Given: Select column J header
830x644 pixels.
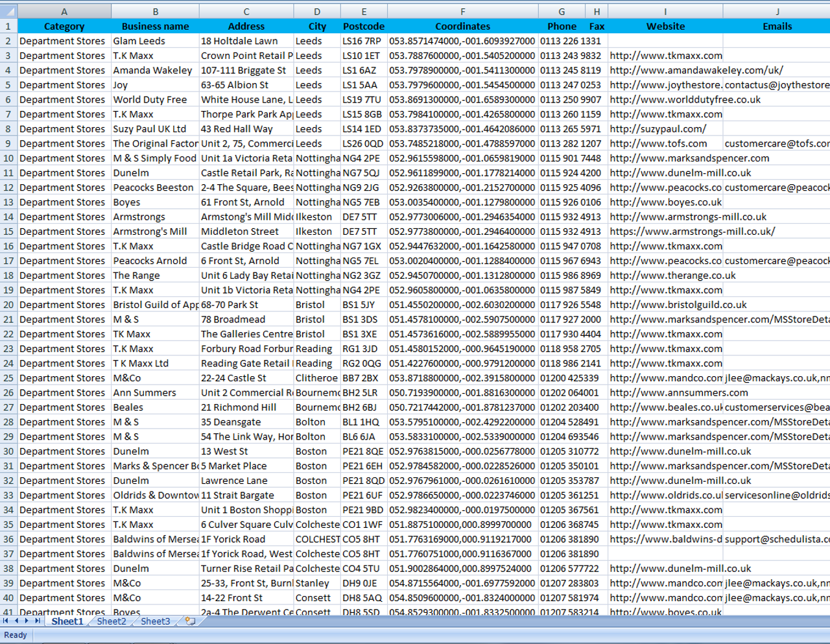Looking at the screenshot, I should coord(777,12).
